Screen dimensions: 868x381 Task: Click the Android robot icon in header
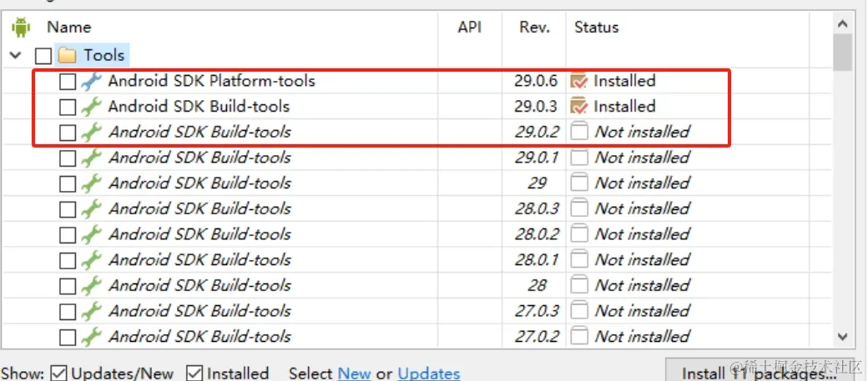21,28
